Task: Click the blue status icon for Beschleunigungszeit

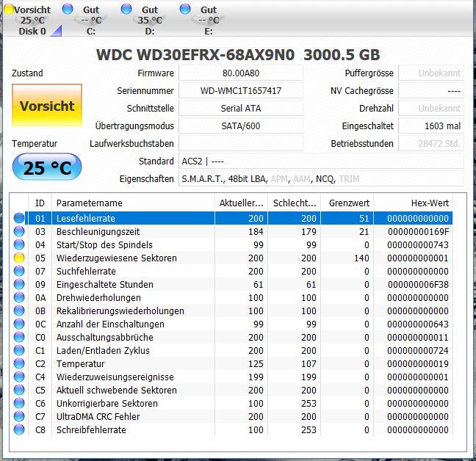Action: point(19,231)
